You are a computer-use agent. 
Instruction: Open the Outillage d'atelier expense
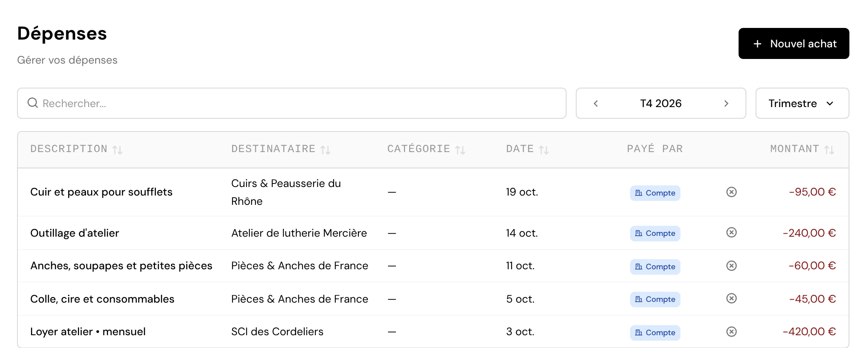74,233
